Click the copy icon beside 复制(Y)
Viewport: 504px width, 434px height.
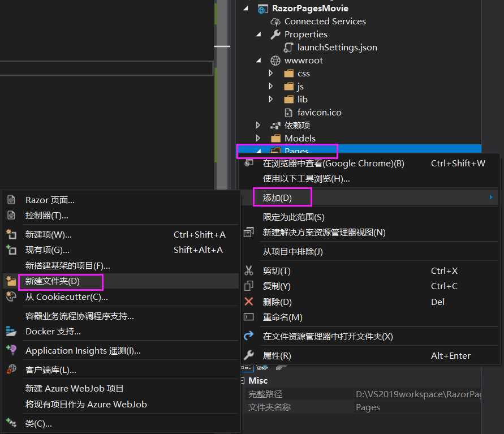[249, 286]
